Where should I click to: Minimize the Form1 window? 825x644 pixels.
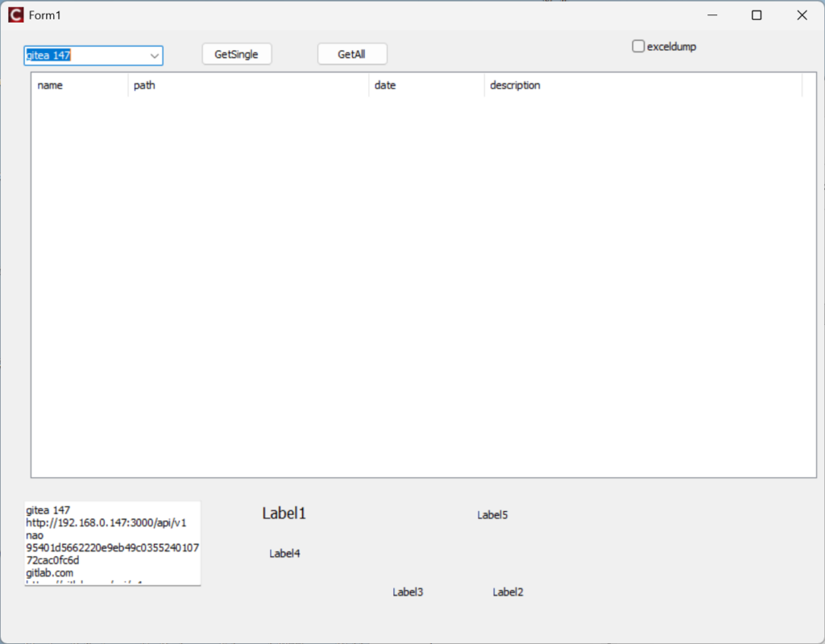click(712, 15)
